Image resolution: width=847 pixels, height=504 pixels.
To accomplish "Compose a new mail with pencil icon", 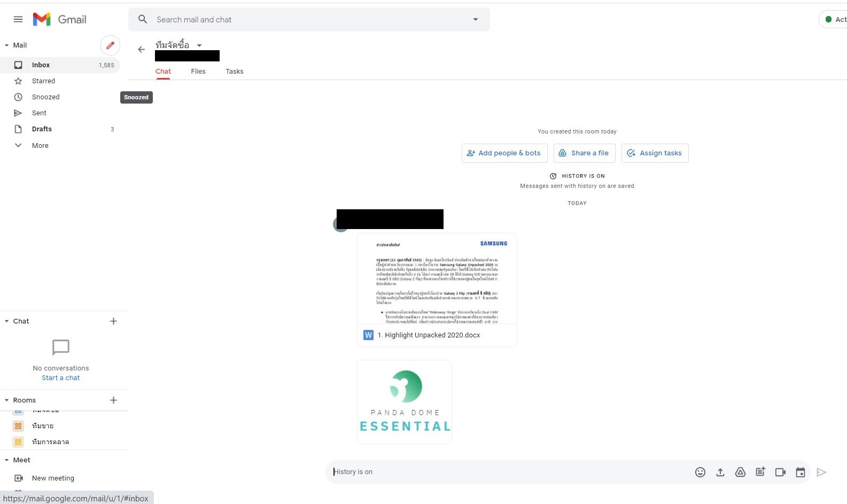I will pos(110,45).
